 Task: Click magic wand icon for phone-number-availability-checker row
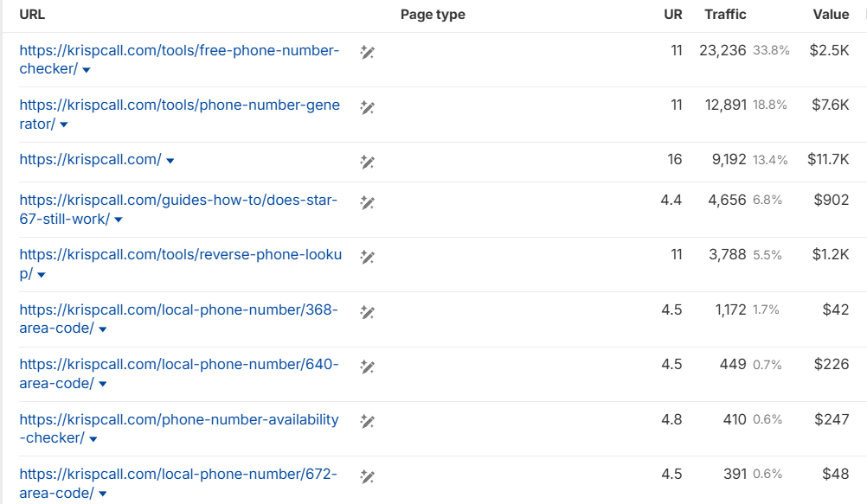[367, 422]
